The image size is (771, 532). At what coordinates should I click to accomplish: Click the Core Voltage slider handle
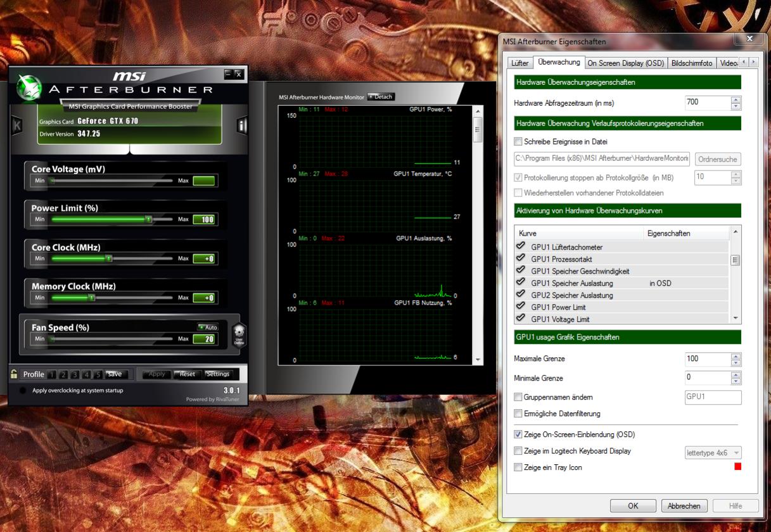pyautogui.click(x=53, y=180)
